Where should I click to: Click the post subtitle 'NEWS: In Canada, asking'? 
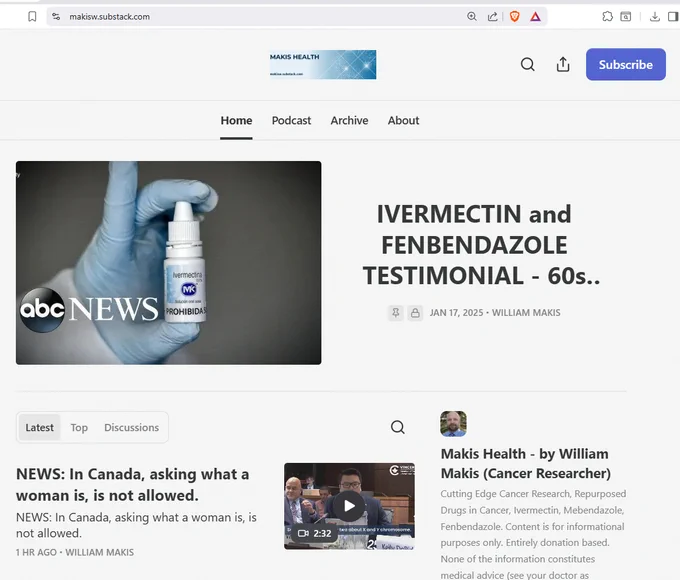tap(136, 525)
